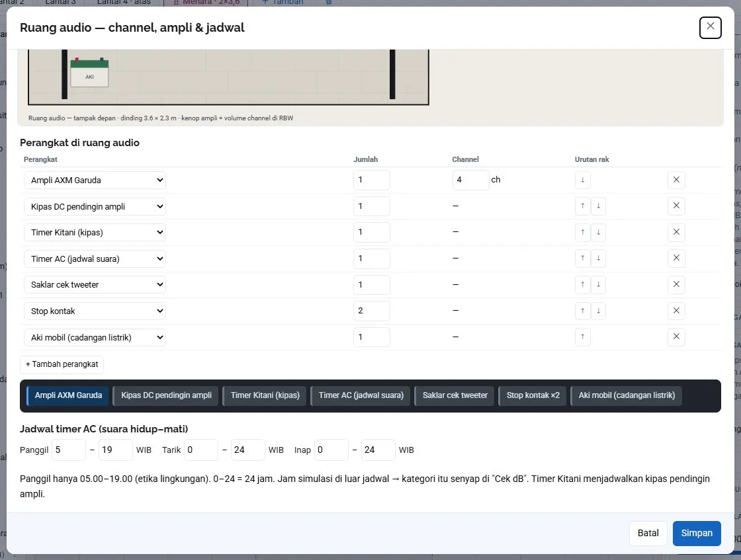Edit Jumlah for Timer Kitani (kipas)

[371, 232]
